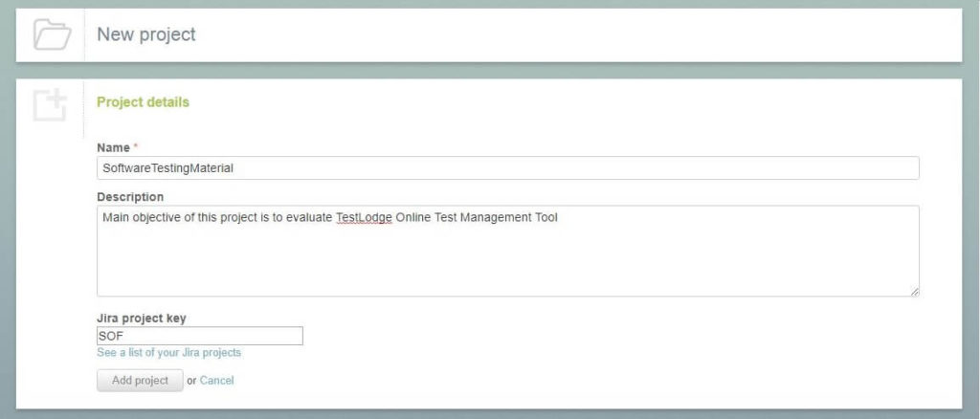Click the red required asterisk next to Name
The image size is (980, 419).
click(136, 147)
